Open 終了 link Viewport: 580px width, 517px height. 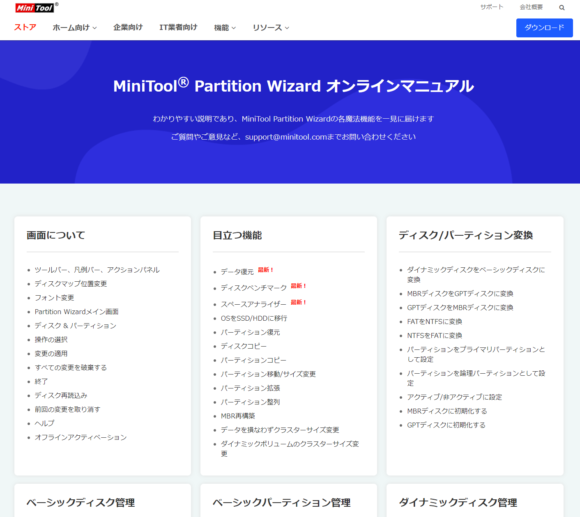point(41,381)
